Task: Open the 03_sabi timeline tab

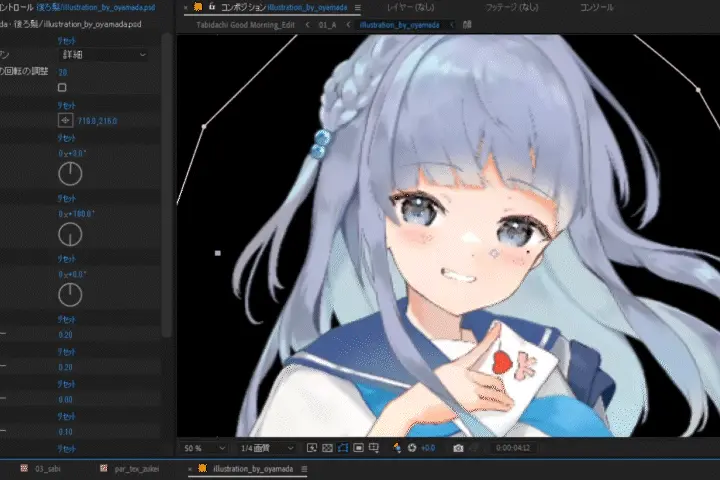Action: (48, 469)
